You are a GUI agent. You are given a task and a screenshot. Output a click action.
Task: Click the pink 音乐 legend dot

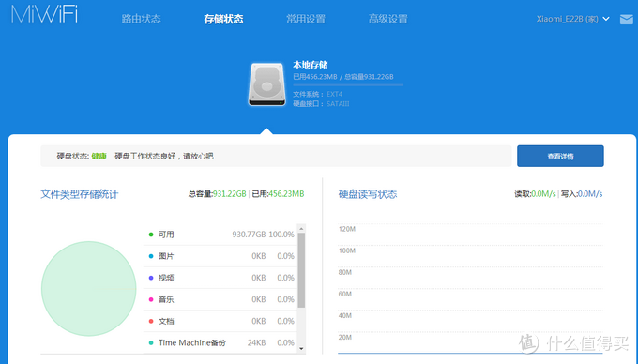(151, 299)
